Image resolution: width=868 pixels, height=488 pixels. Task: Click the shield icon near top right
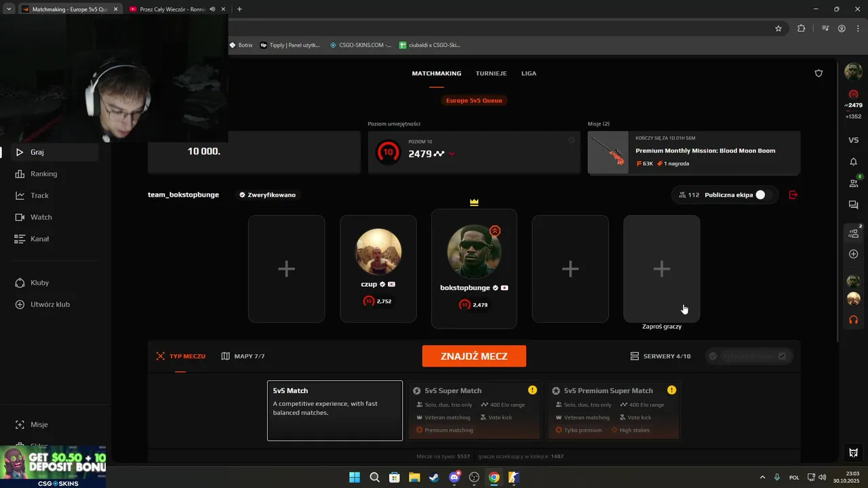(x=818, y=73)
